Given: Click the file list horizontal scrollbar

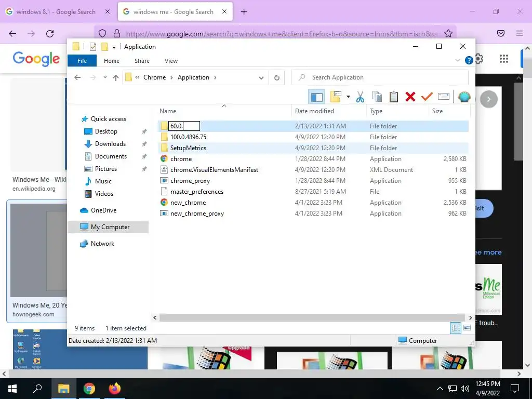Looking at the screenshot, I should click(312, 317).
